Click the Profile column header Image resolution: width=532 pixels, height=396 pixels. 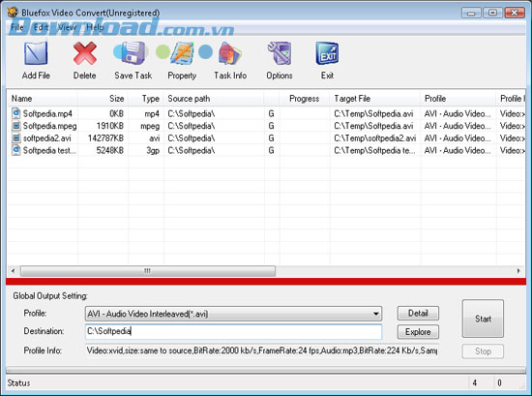pos(458,99)
